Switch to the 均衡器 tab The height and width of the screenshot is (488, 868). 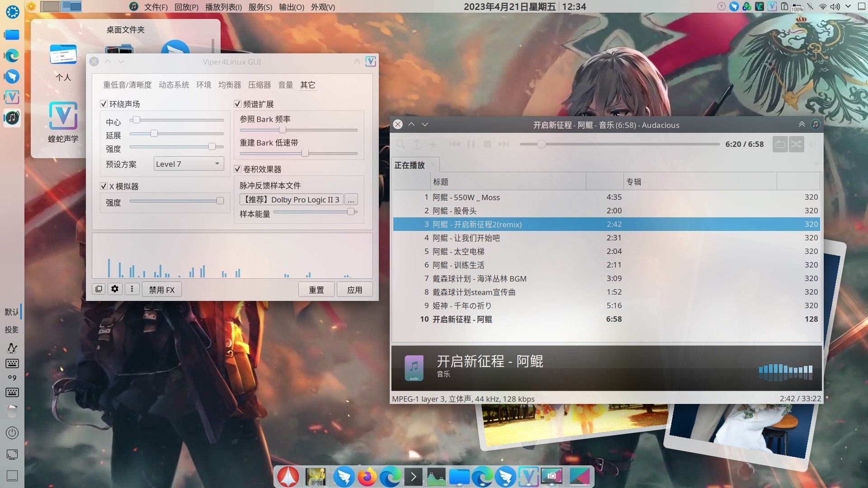tap(229, 84)
